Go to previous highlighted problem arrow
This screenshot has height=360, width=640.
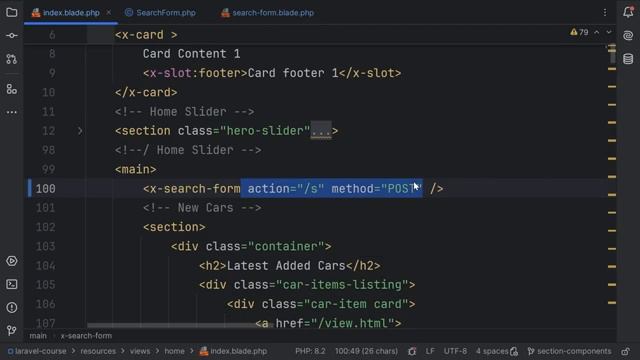pyautogui.click(x=597, y=32)
